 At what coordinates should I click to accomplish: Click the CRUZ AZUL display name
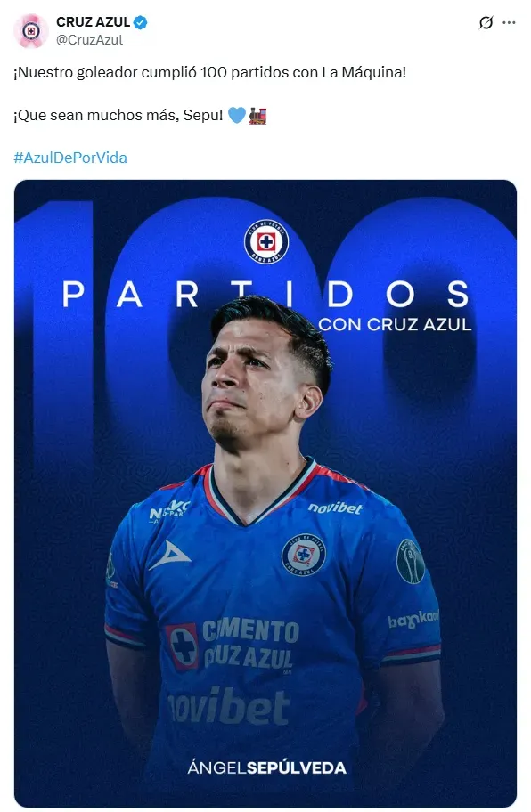[94, 22]
